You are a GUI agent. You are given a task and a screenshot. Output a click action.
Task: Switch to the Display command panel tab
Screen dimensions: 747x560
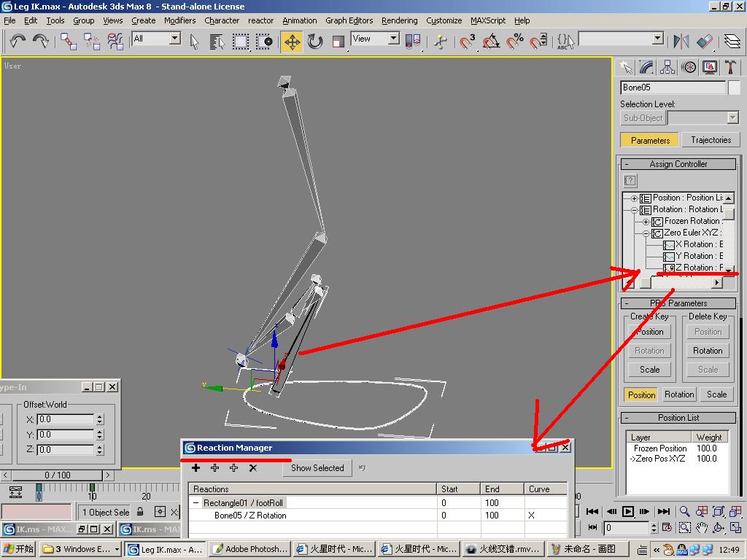click(x=709, y=67)
